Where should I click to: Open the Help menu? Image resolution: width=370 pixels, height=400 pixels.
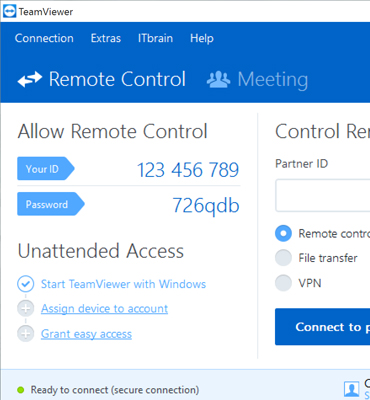click(202, 39)
